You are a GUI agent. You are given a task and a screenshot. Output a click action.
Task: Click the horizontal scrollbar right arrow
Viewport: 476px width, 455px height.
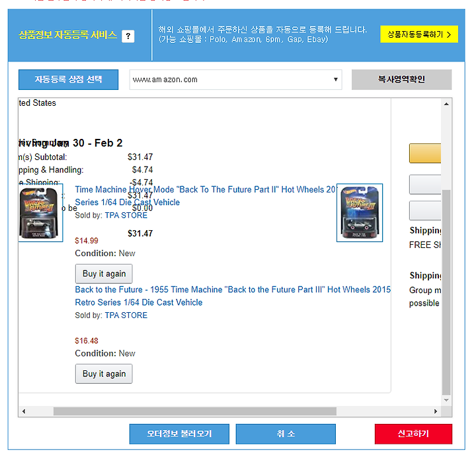pyautogui.click(x=436, y=411)
